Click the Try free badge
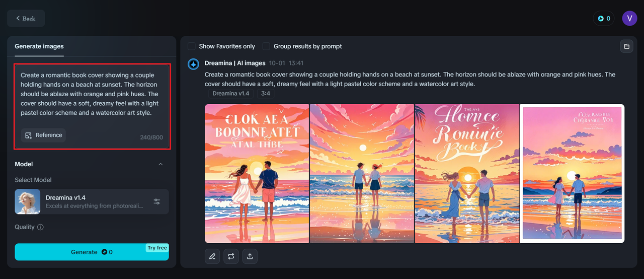The image size is (644, 279). coord(157,248)
